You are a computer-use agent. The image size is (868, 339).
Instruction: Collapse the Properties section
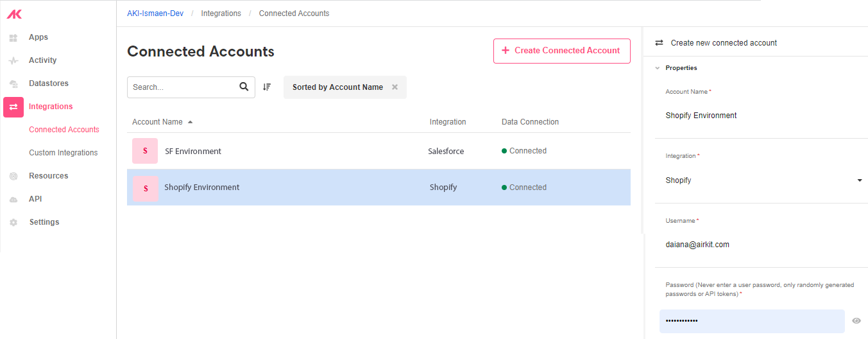pyautogui.click(x=658, y=68)
